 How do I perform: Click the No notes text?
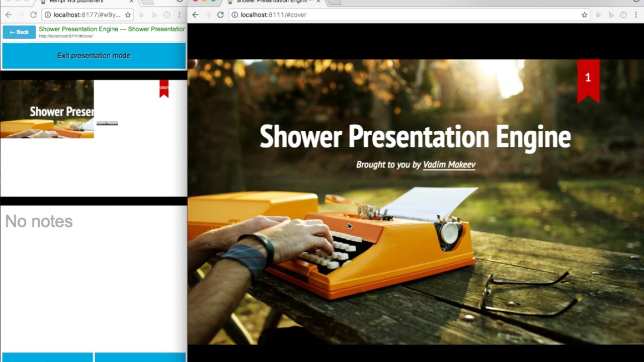[x=39, y=221]
